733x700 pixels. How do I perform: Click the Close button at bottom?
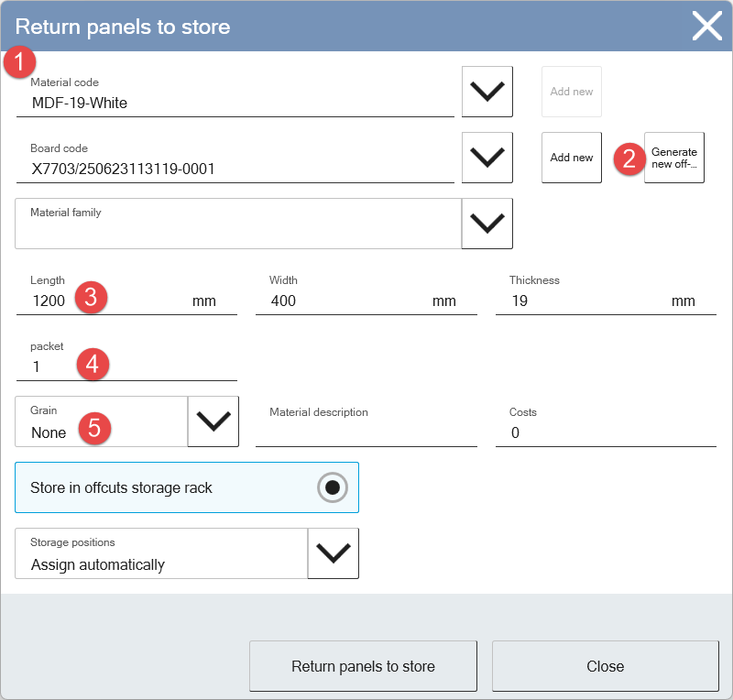point(606,666)
